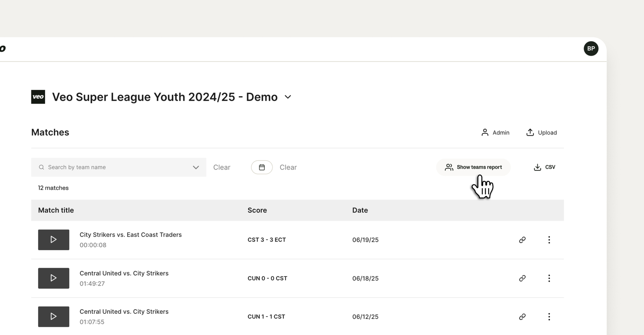Download matches as CSV
The height and width of the screenshot is (335, 644).
point(544,167)
